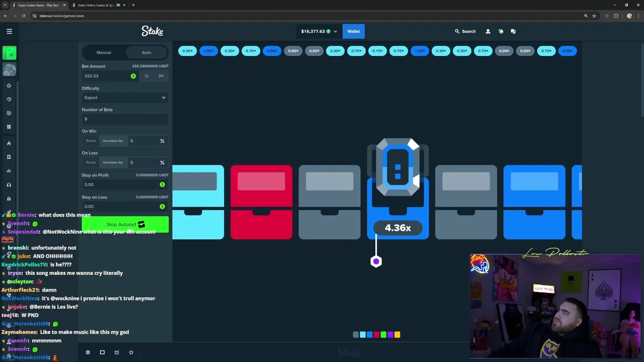This screenshot has width=644, height=362.
Task: Open the Chrome three-dot menu
Action: pos(638,16)
